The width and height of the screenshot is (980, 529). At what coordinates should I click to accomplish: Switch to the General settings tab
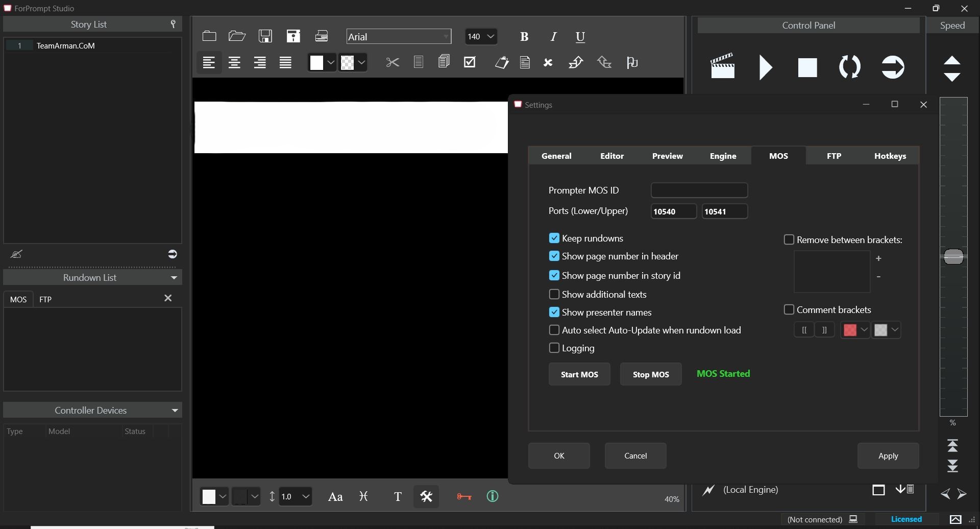click(556, 156)
